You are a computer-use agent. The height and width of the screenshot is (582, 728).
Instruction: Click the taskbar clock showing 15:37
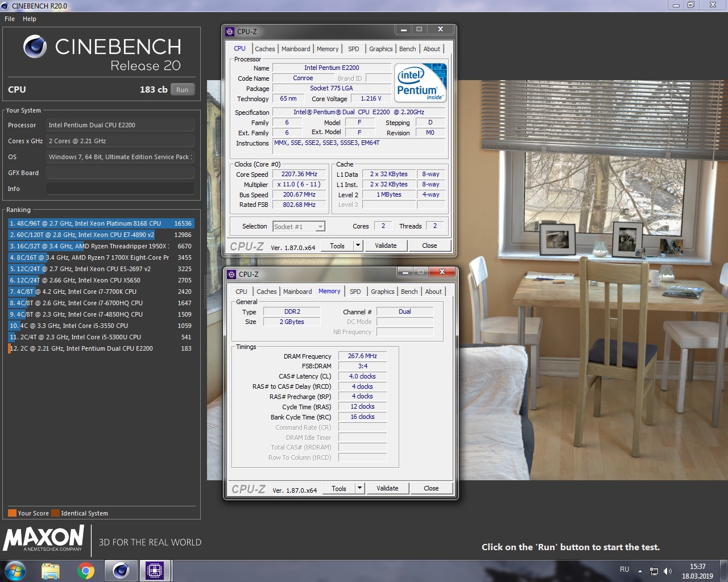(697, 571)
